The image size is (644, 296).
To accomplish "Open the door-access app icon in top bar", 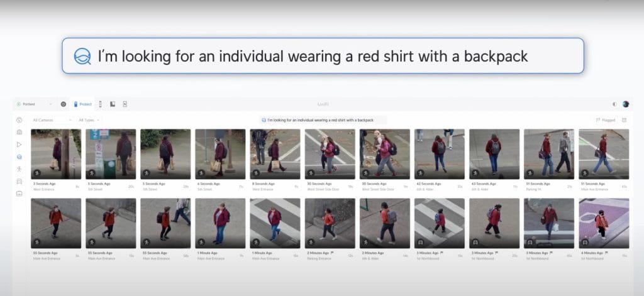I will tap(125, 104).
